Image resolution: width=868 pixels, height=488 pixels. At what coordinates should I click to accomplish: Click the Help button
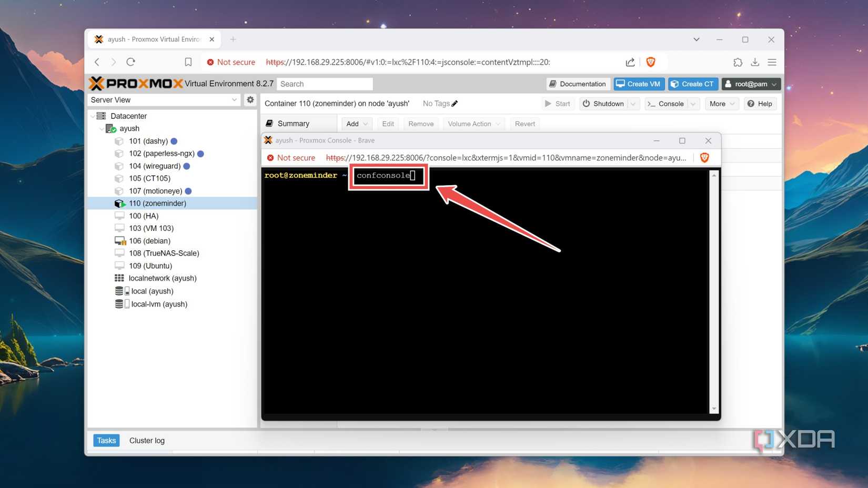(760, 104)
